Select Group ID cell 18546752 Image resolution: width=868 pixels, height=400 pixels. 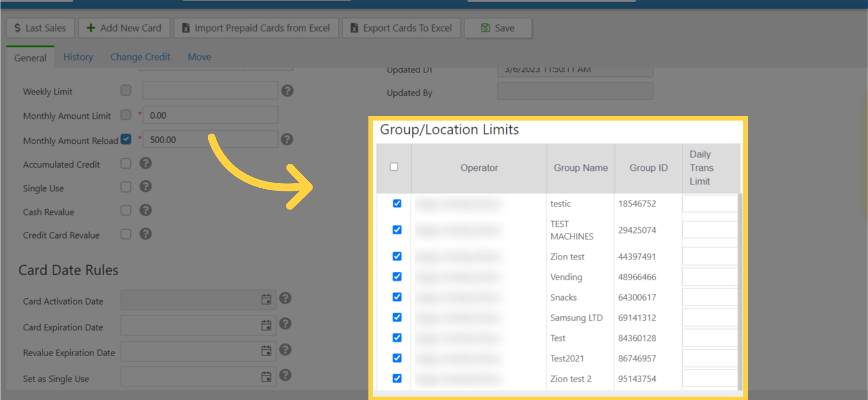click(637, 204)
